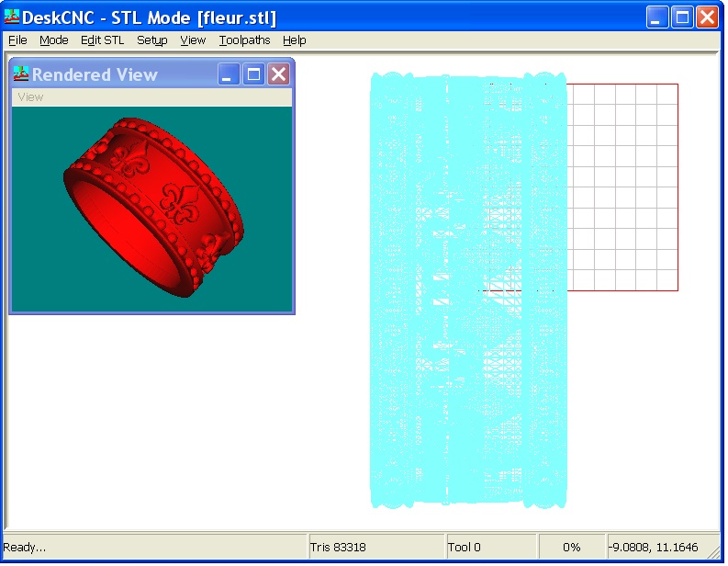Open the Help menu
This screenshot has height=566, width=728.
click(294, 40)
